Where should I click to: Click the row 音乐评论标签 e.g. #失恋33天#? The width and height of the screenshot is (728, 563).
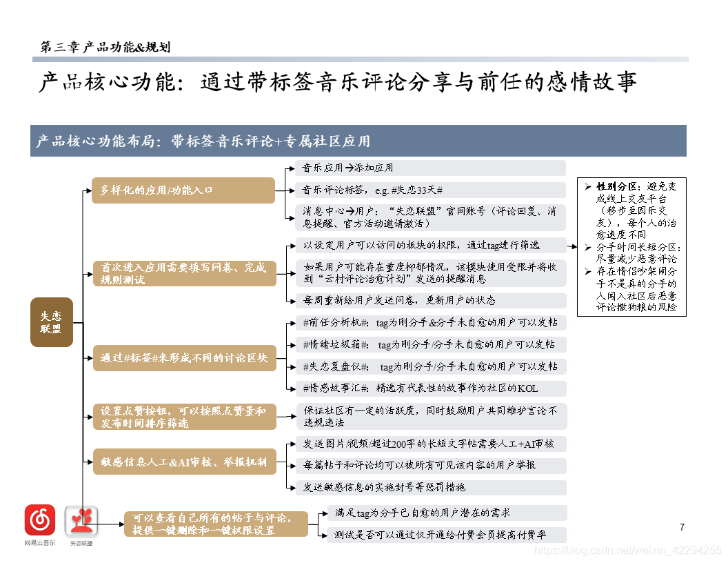pyautogui.click(x=430, y=190)
